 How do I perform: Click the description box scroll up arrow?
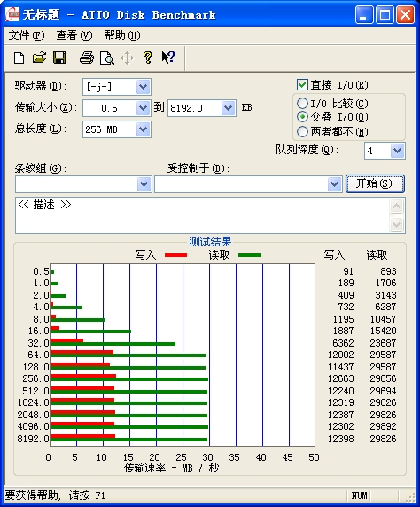click(397, 206)
